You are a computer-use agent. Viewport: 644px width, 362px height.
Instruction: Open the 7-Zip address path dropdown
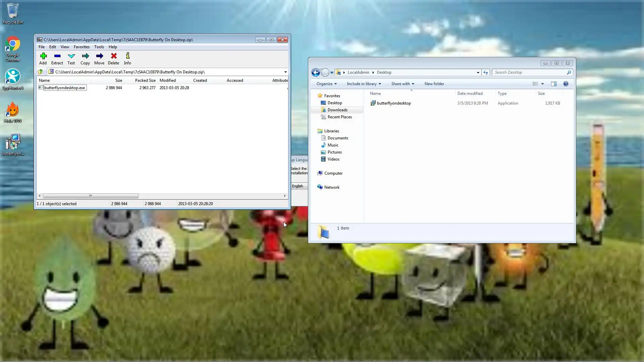(285, 72)
